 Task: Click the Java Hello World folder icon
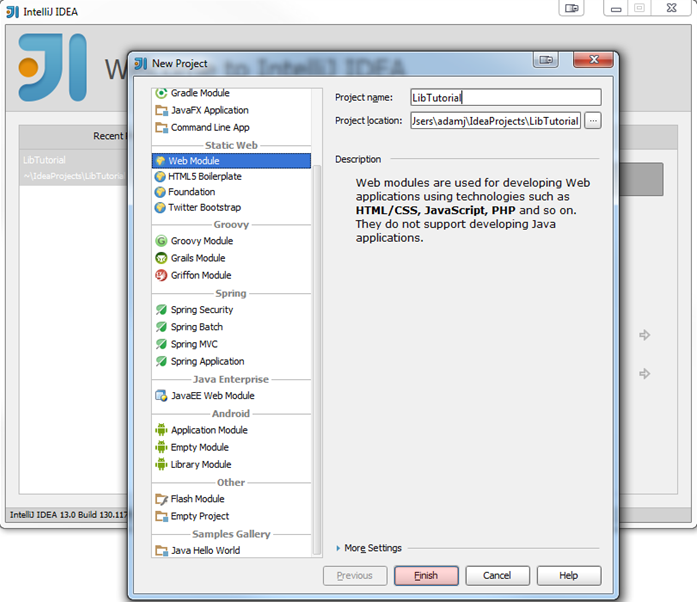[x=161, y=550]
